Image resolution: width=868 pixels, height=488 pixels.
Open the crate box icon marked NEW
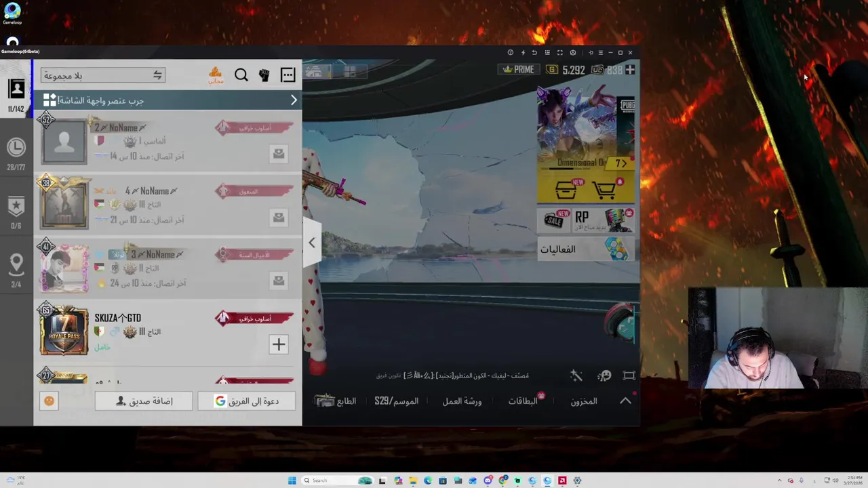click(x=567, y=190)
